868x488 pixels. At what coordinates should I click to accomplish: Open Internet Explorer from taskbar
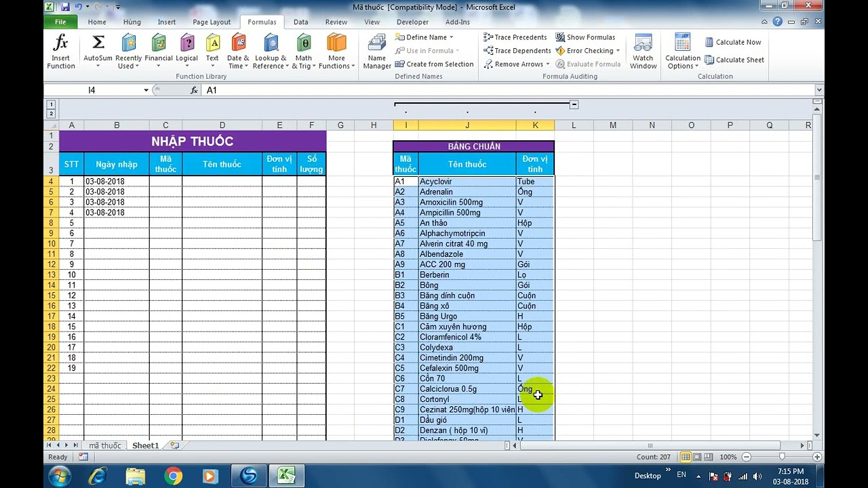tap(98, 476)
